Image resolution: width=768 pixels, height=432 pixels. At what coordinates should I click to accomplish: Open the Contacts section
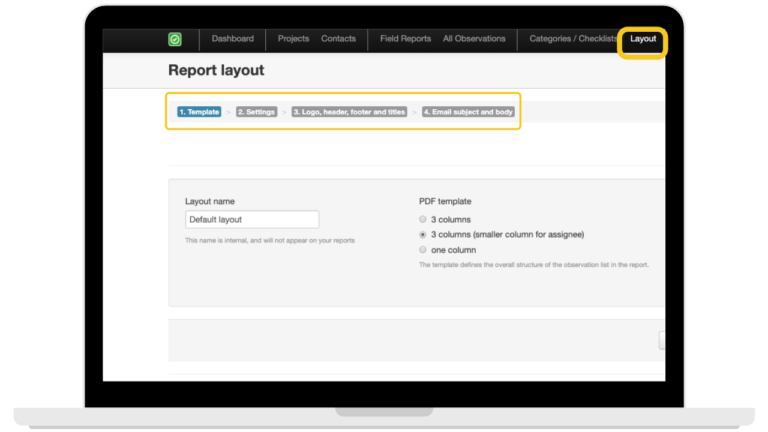coord(338,39)
